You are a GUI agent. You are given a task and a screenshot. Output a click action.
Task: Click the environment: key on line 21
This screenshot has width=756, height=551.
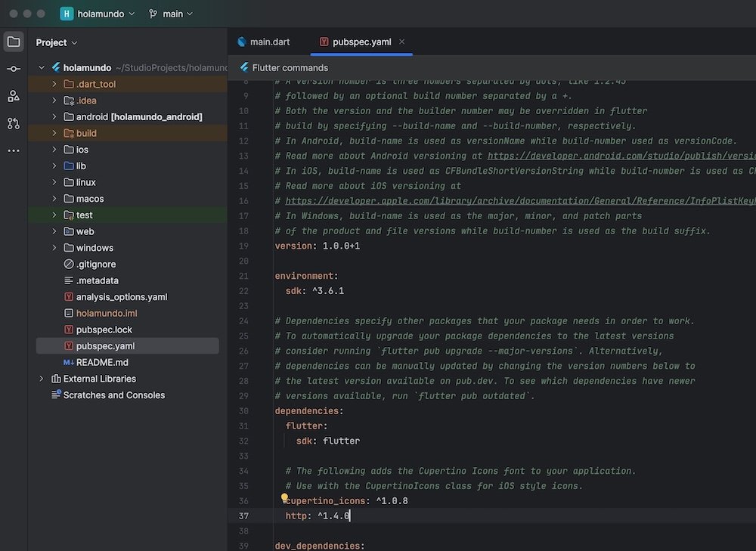click(307, 276)
